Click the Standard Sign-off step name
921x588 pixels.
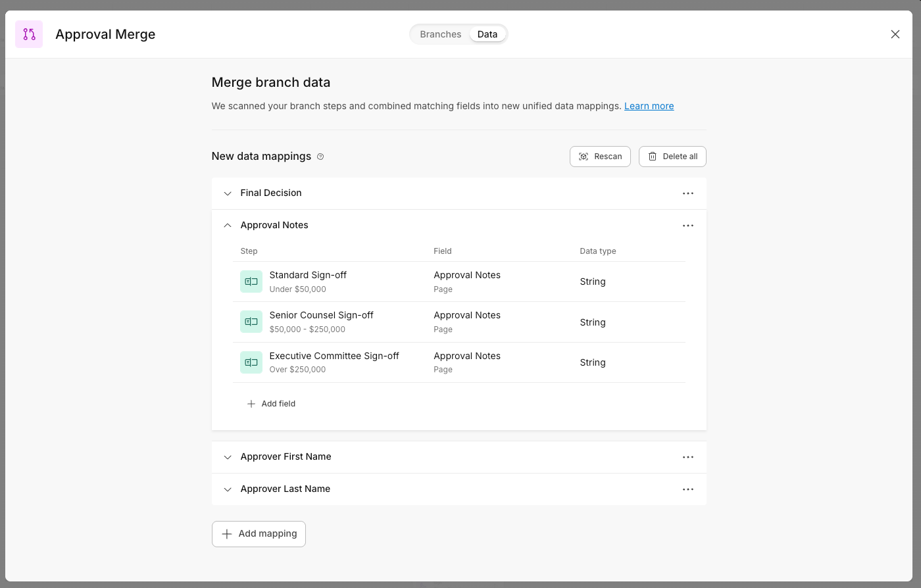308,275
